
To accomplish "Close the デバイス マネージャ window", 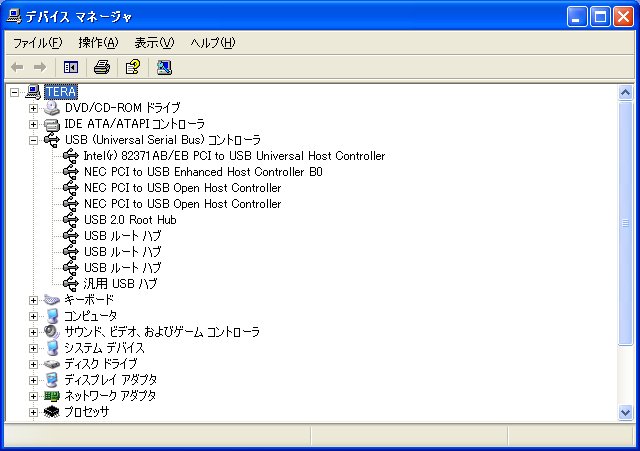I will [624, 17].
